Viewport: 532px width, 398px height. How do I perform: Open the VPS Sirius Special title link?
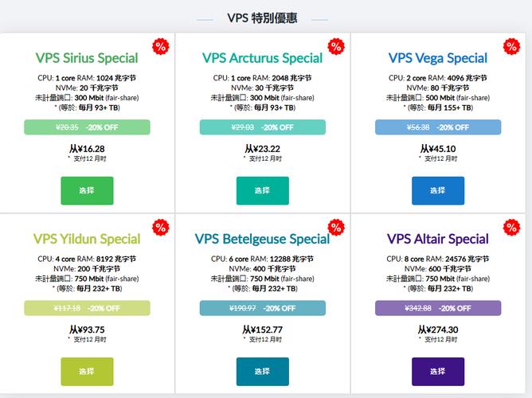coord(87,58)
